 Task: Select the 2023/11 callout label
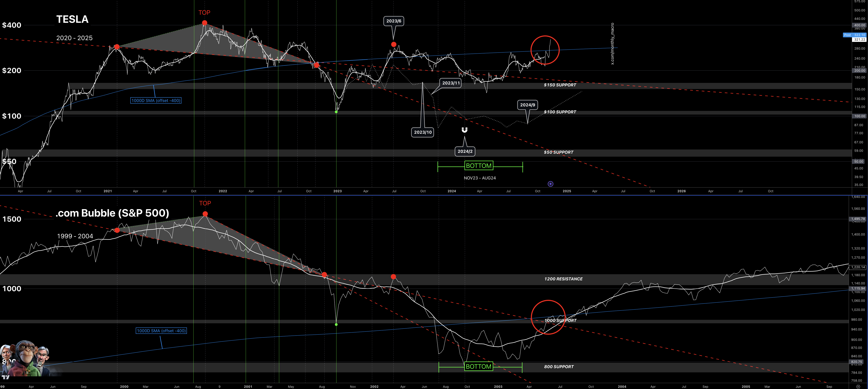pyautogui.click(x=451, y=83)
